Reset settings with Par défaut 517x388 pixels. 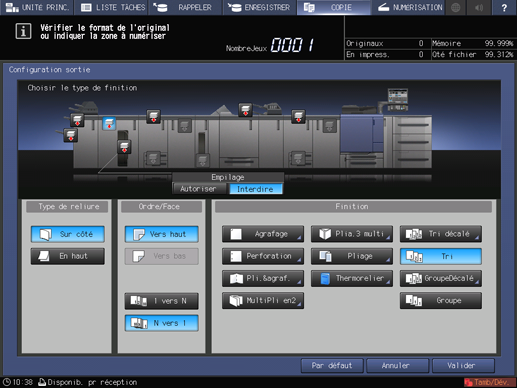tap(332, 366)
